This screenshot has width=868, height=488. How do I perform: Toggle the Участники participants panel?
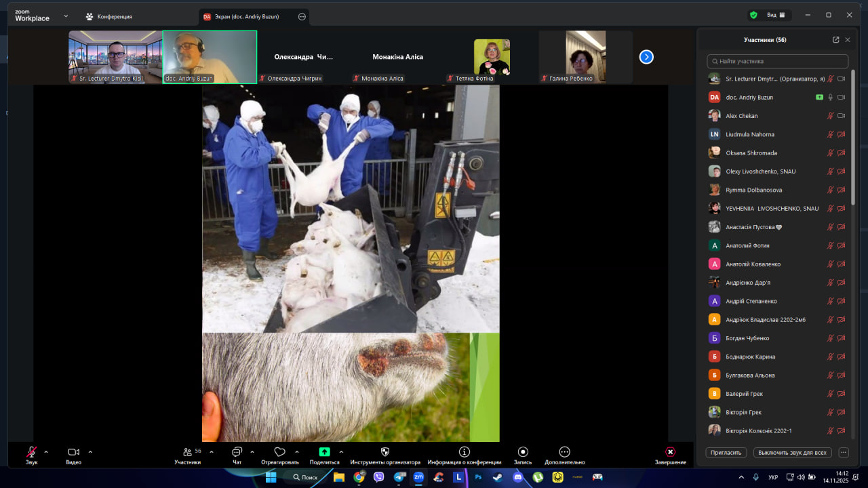187,452
